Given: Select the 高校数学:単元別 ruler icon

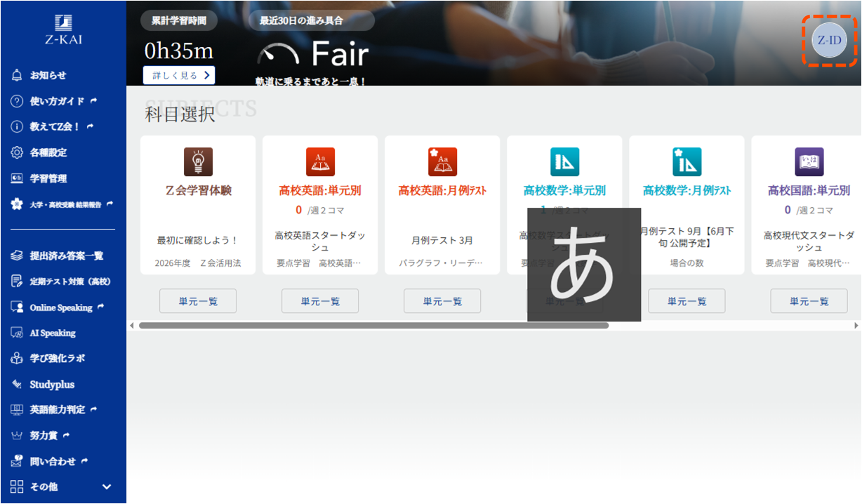Looking at the screenshot, I should 564,162.
